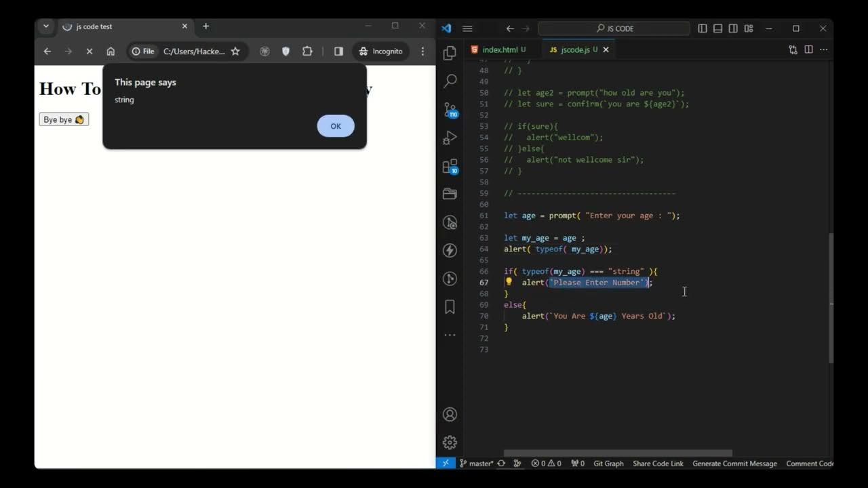The height and width of the screenshot is (488, 868).
Task: Open the Run and Debug view
Action: [x=450, y=138]
